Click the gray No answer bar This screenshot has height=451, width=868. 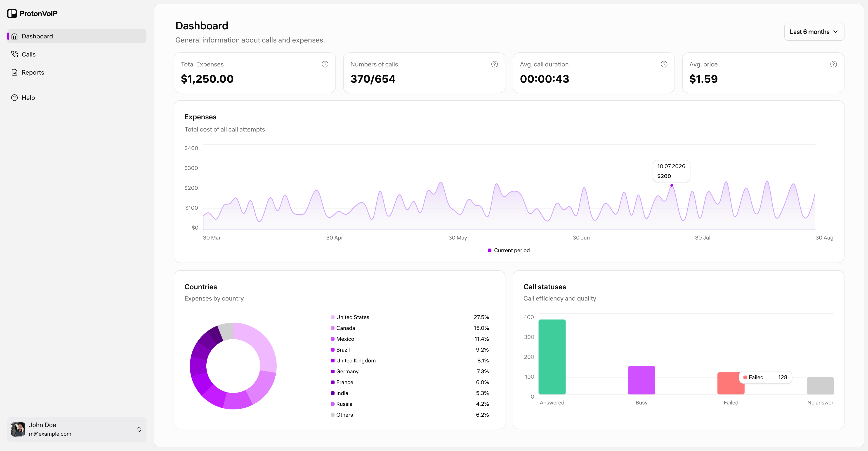[820, 386]
